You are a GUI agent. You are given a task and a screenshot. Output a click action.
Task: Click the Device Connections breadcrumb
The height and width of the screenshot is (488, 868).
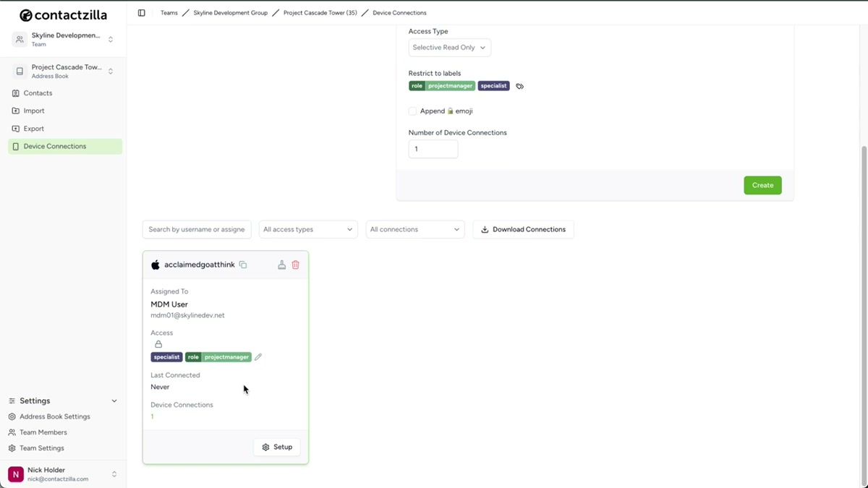click(399, 13)
